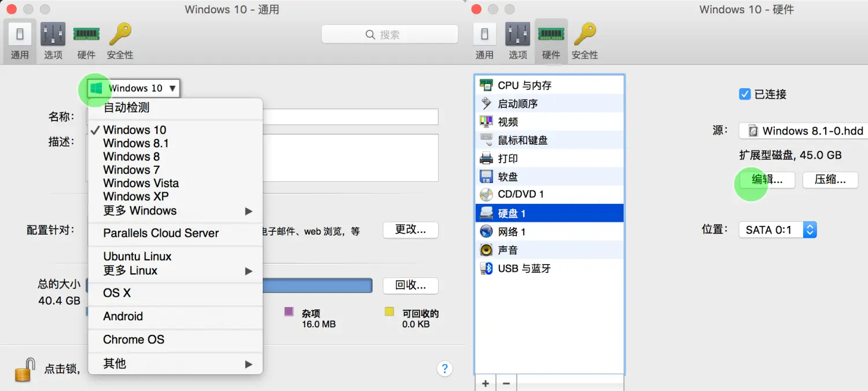This screenshot has height=391, width=868.
Task: Select USB 与蓝牙 item
Action: (550, 268)
